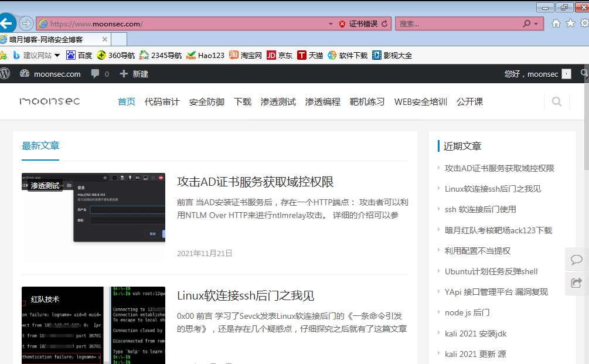The width and height of the screenshot is (589, 364).
Task: Click 新建 to create new content
Action: (134, 74)
